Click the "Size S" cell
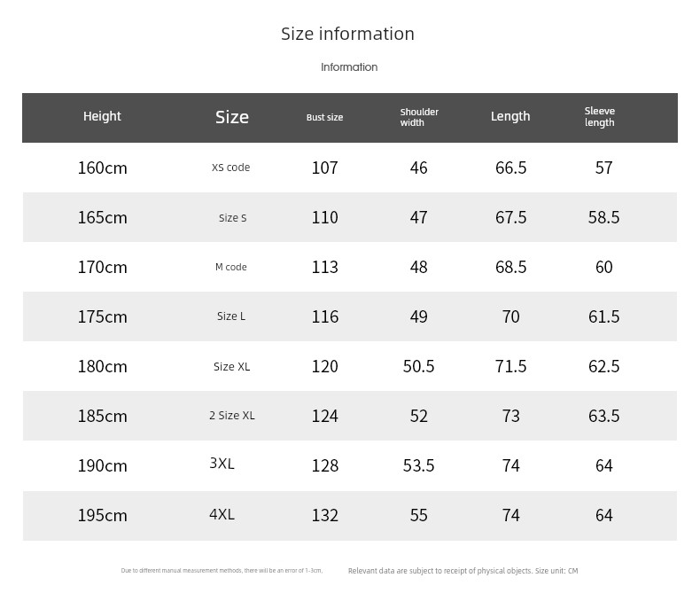Screen dimensions: 700x601 pos(232,218)
